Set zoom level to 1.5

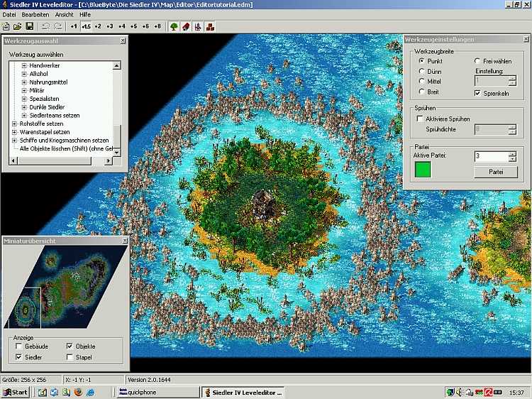click(x=86, y=26)
